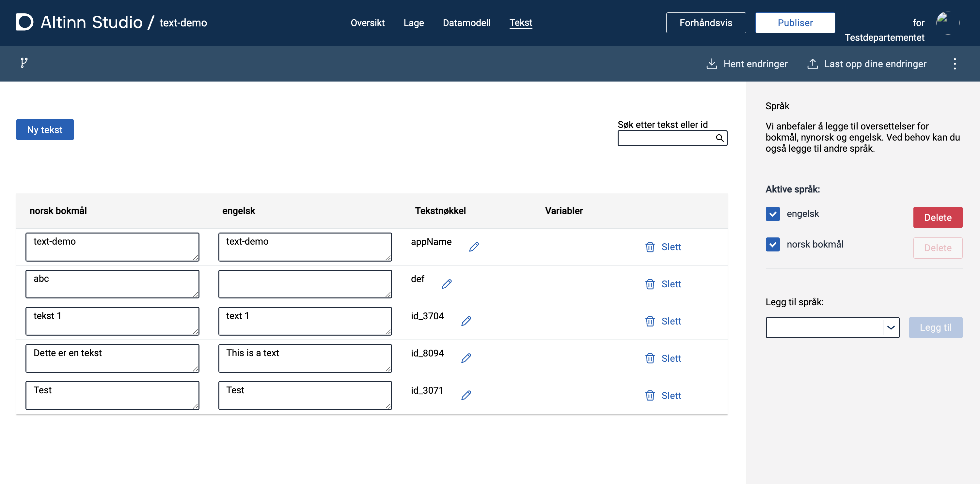Viewport: 980px width, 484px height.
Task: Click the Publiser button
Action: 795,23
